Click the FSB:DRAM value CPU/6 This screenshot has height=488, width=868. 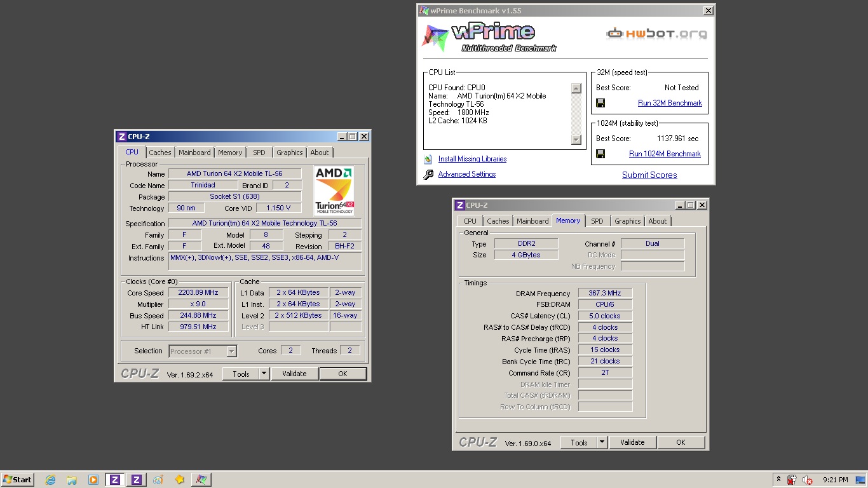point(605,304)
